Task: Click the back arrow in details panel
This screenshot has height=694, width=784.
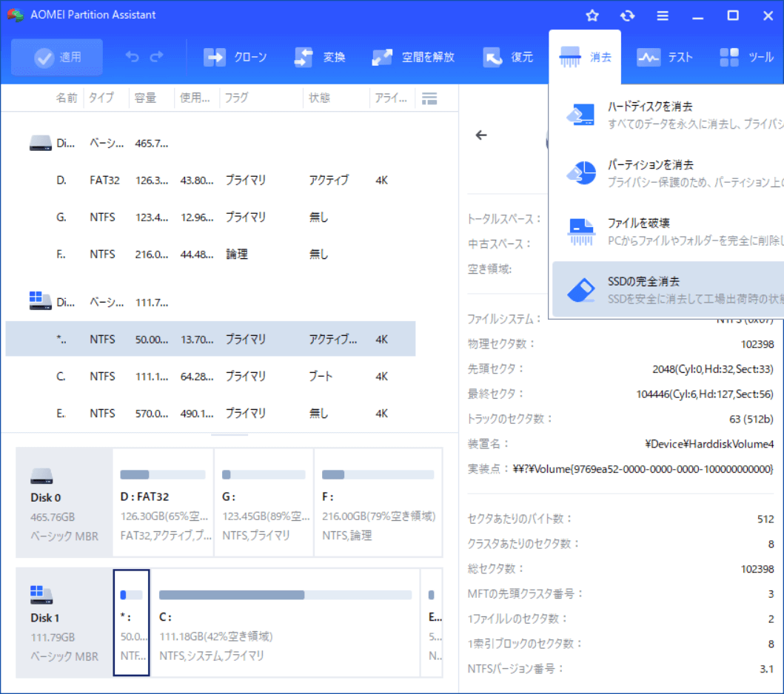Action: (481, 135)
